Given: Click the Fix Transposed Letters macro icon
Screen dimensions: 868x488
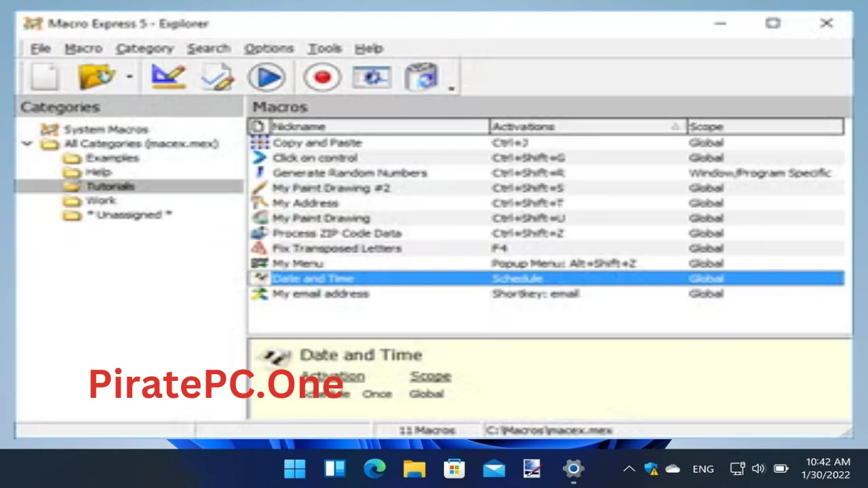Looking at the screenshot, I should click(259, 248).
